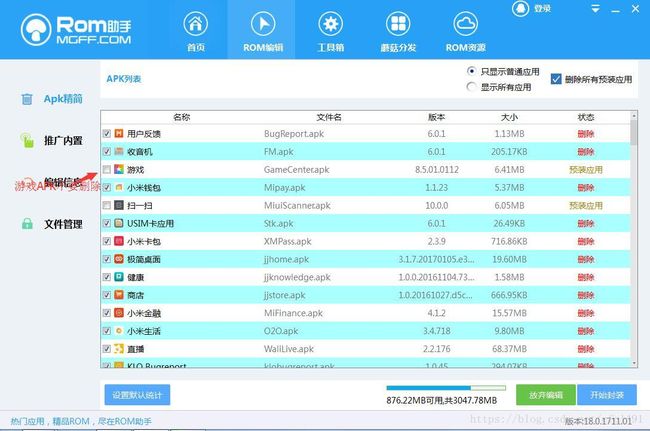
Task: Uncheck the 直播 row checkbox
Action: 107,349
